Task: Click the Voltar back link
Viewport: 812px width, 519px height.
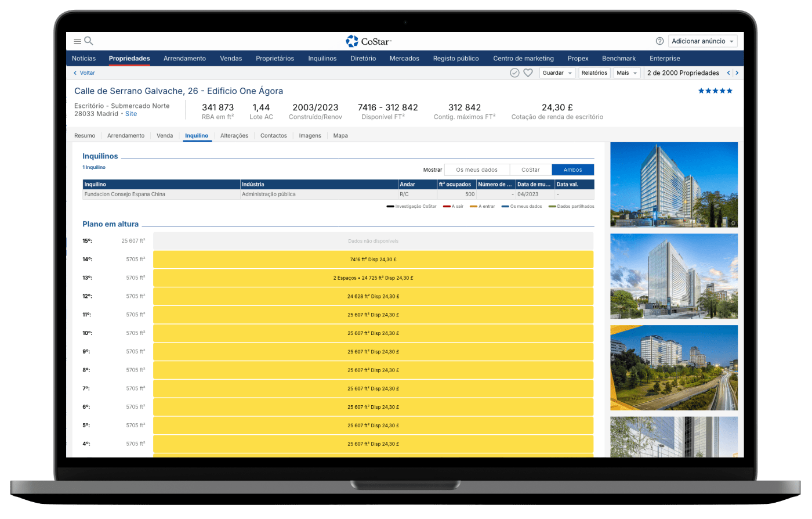Action: 85,73
